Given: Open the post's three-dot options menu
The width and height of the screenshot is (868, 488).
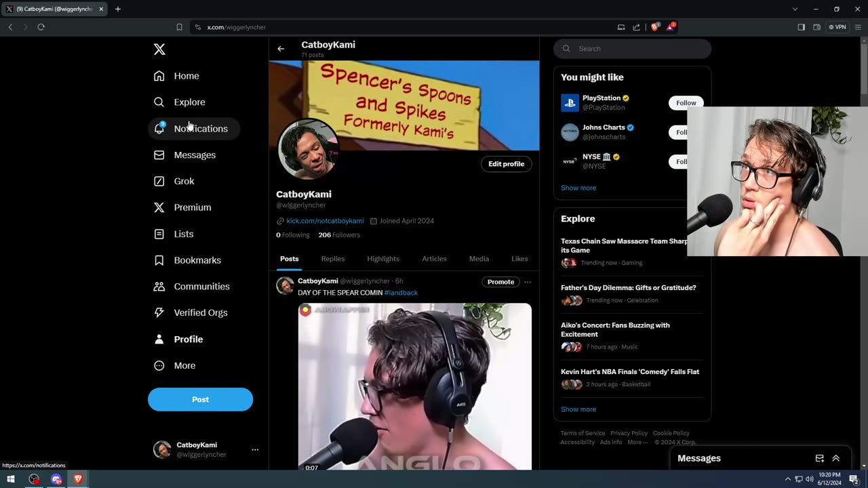Looking at the screenshot, I should tap(528, 282).
